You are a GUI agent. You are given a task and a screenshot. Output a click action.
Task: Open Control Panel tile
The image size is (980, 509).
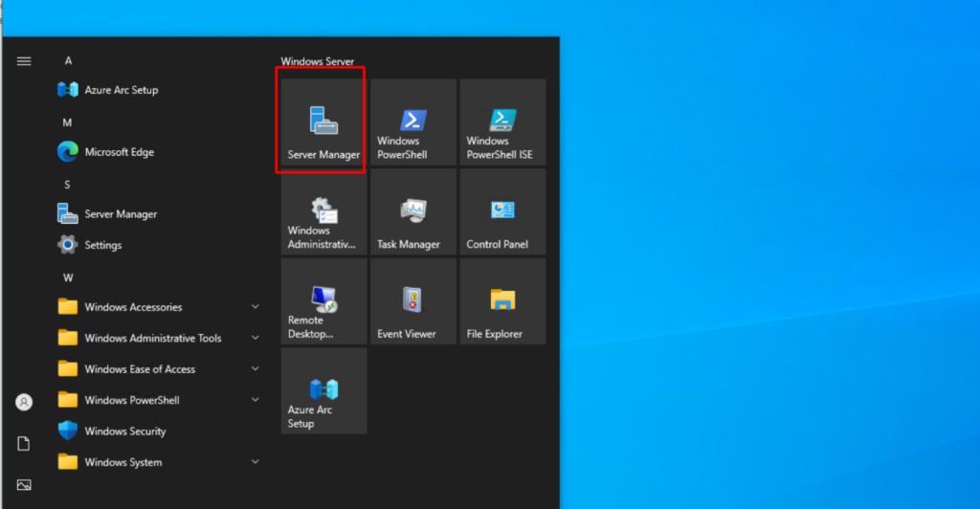tap(502, 213)
